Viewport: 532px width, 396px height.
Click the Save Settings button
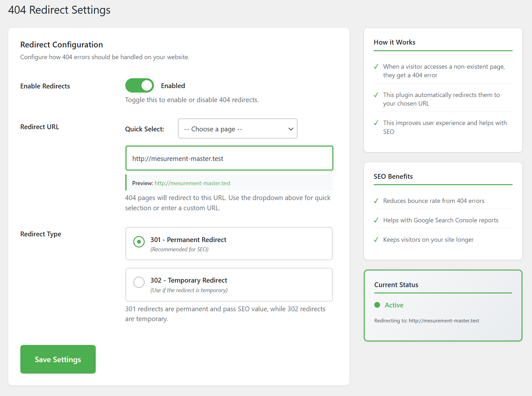click(x=58, y=359)
